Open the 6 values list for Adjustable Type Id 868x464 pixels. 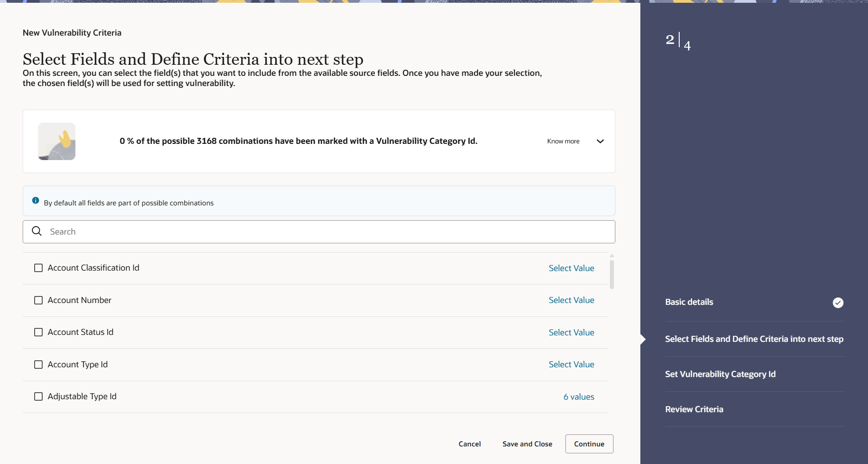tap(578, 396)
